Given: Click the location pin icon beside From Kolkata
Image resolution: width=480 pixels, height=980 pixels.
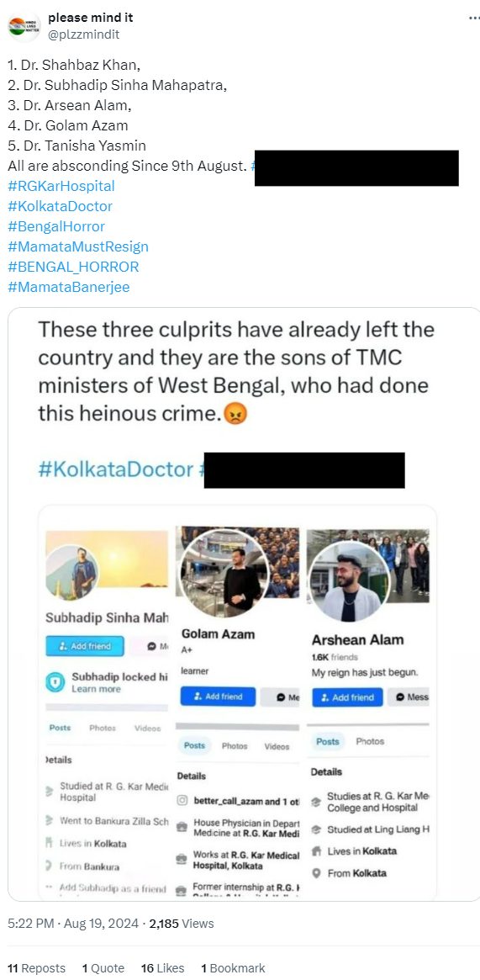Looking at the screenshot, I should 316,873.
